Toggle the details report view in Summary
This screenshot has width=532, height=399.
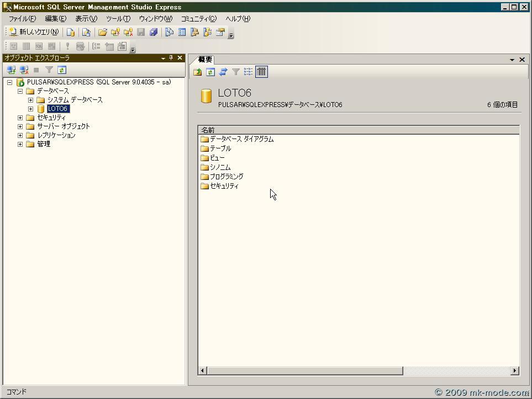(x=261, y=72)
